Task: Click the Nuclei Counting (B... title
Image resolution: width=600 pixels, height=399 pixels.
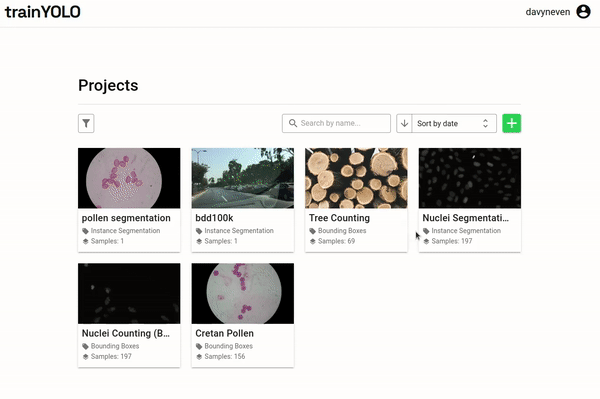Action: (126, 333)
